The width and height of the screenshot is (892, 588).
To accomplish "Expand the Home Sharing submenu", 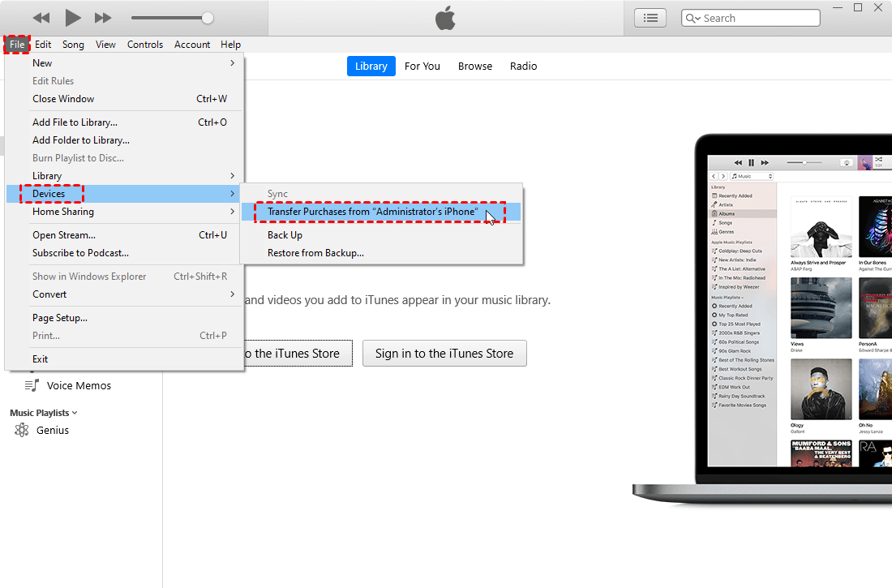I will [125, 212].
